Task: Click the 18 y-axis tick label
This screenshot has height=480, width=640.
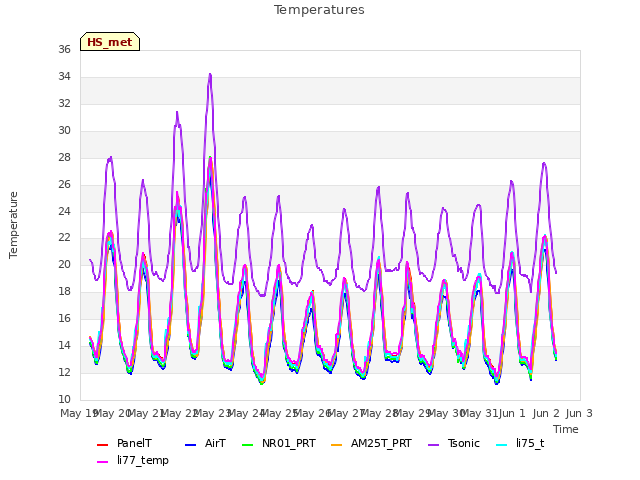Action: click(x=64, y=291)
